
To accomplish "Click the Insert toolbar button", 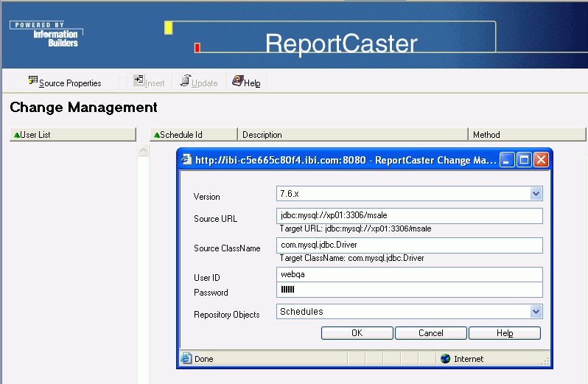I will [x=150, y=82].
